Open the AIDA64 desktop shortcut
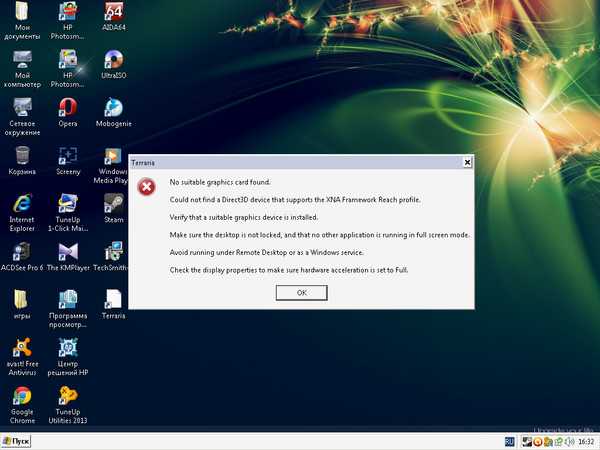The image size is (600, 450). click(x=114, y=16)
